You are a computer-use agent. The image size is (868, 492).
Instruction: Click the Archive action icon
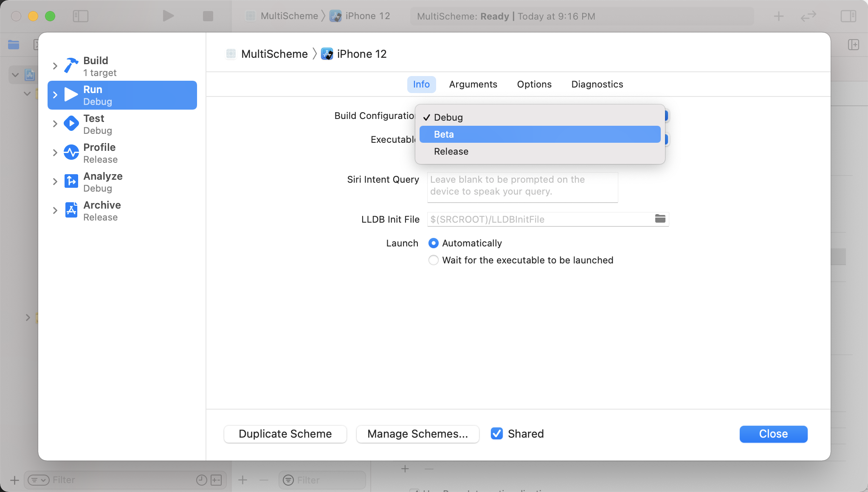71,210
